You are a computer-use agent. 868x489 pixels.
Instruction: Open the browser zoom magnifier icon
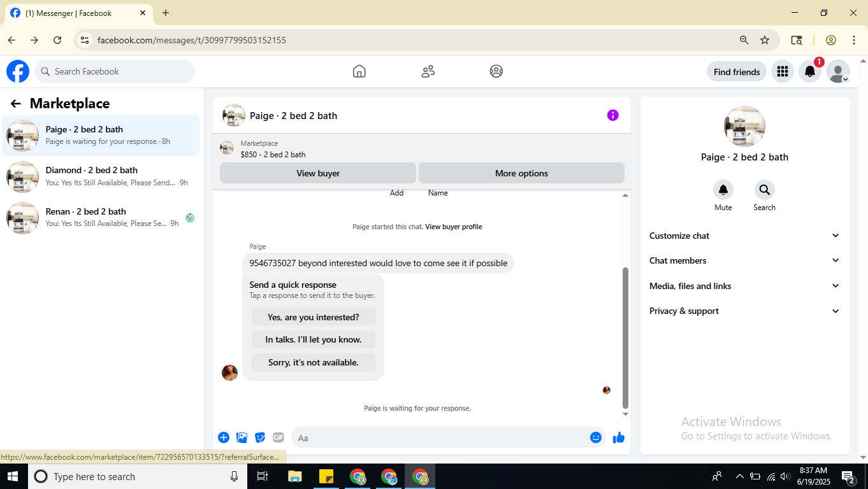(x=744, y=40)
